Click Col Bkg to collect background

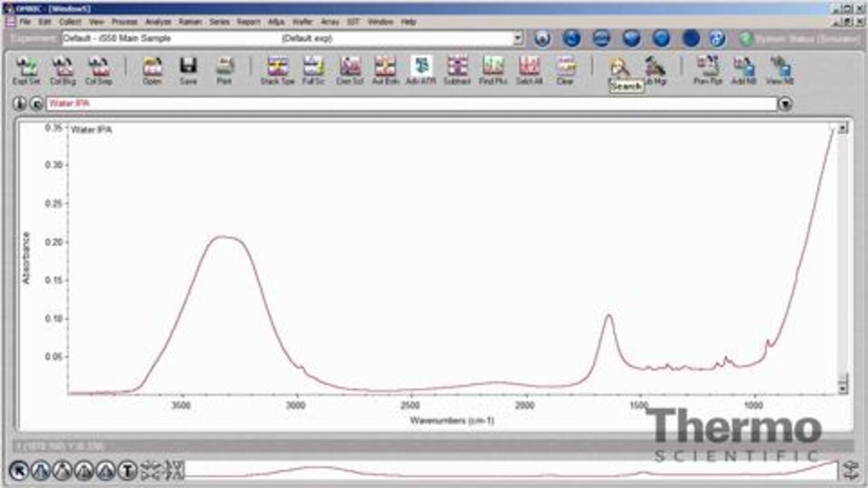(63, 69)
